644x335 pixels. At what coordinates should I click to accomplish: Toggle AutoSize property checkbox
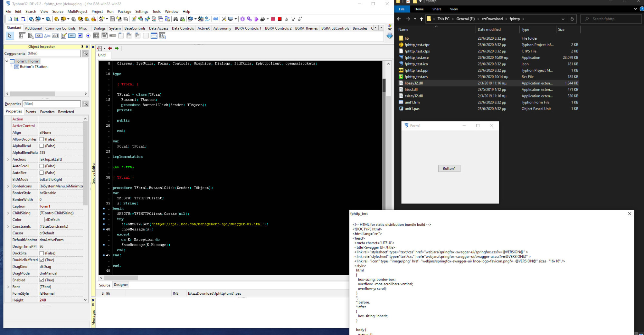tap(42, 173)
